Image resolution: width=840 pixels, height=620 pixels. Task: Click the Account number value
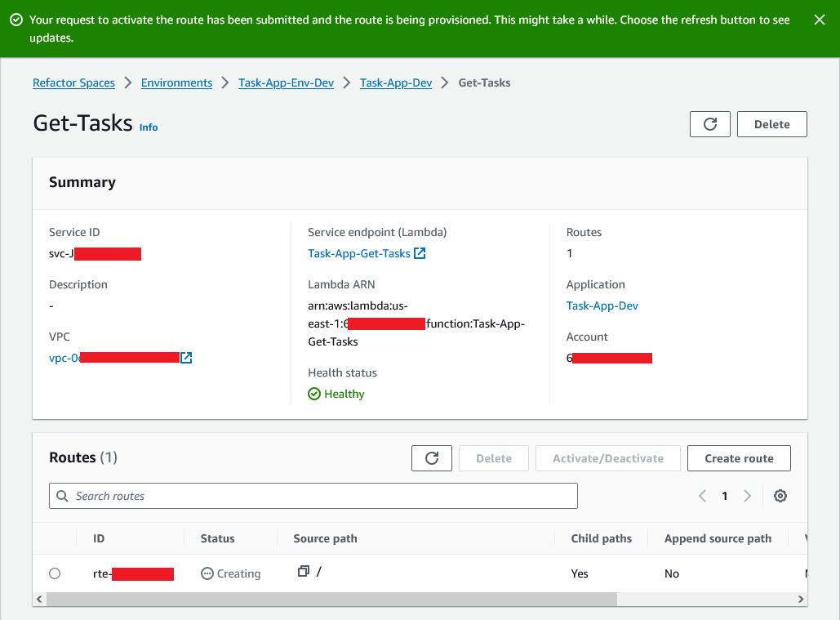pos(609,358)
